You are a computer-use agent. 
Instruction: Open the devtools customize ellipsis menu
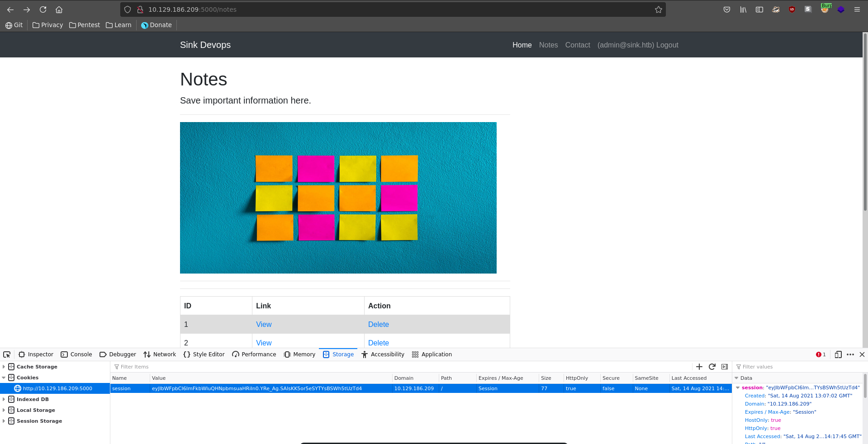click(x=850, y=354)
